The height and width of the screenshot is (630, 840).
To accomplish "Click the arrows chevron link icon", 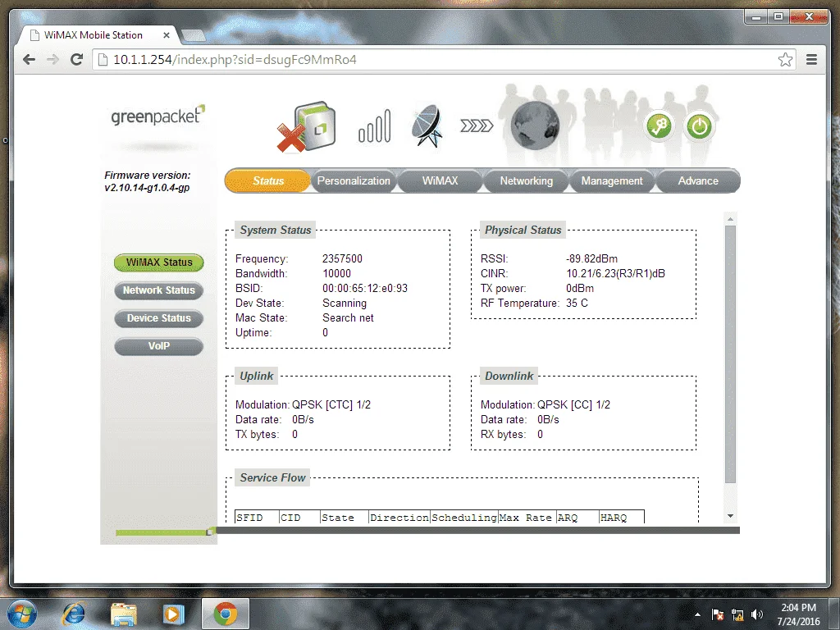I will pyautogui.click(x=477, y=126).
